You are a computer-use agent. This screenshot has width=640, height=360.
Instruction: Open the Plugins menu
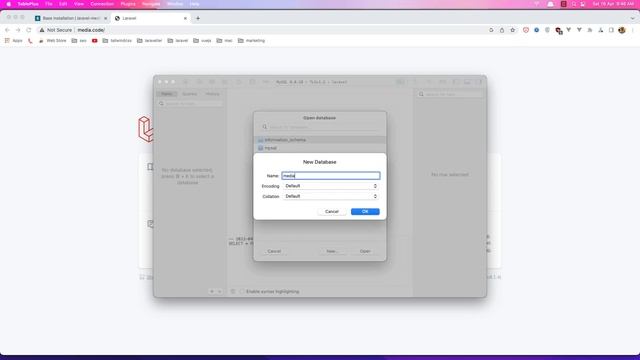click(x=128, y=4)
